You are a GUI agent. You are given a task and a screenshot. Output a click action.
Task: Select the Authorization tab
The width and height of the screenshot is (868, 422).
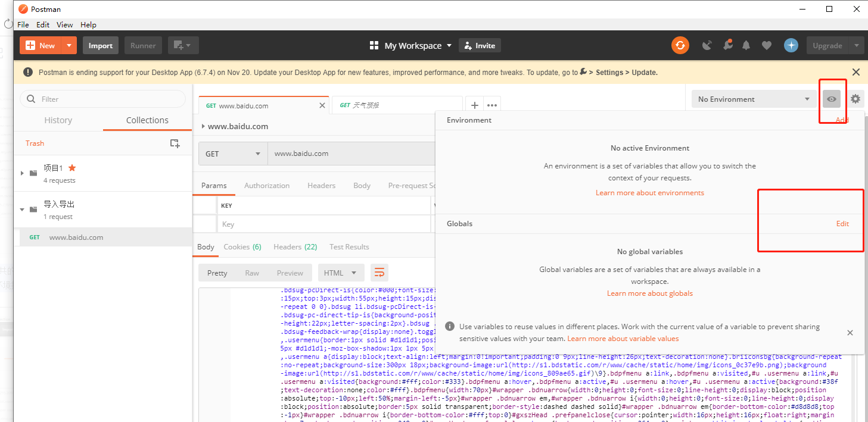(267, 186)
